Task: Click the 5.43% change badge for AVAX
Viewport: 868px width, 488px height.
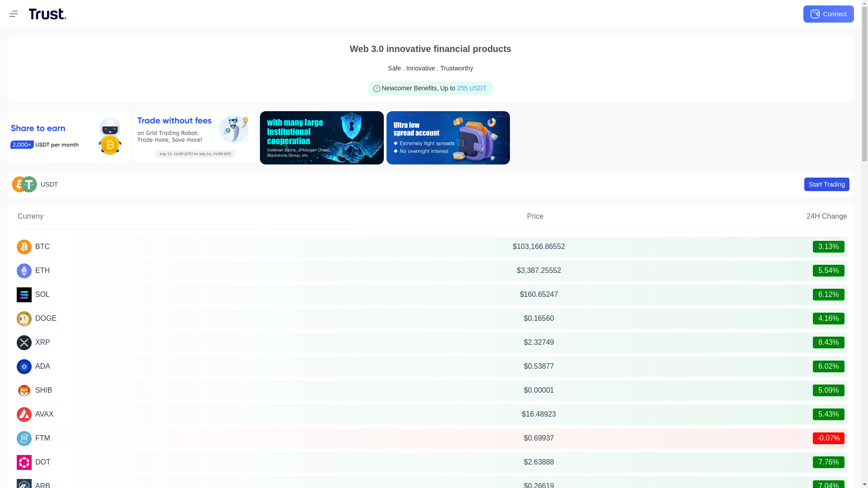Action: point(828,414)
